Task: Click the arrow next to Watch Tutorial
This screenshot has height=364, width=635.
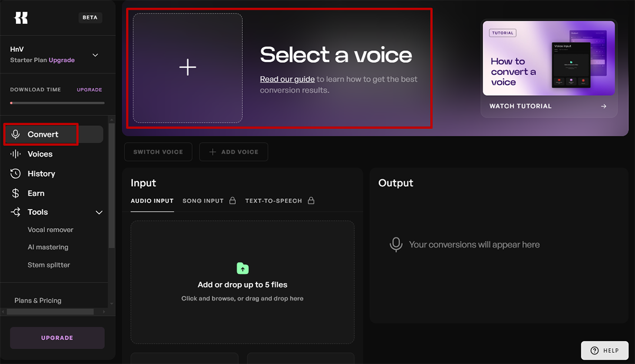Action: click(x=603, y=106)
